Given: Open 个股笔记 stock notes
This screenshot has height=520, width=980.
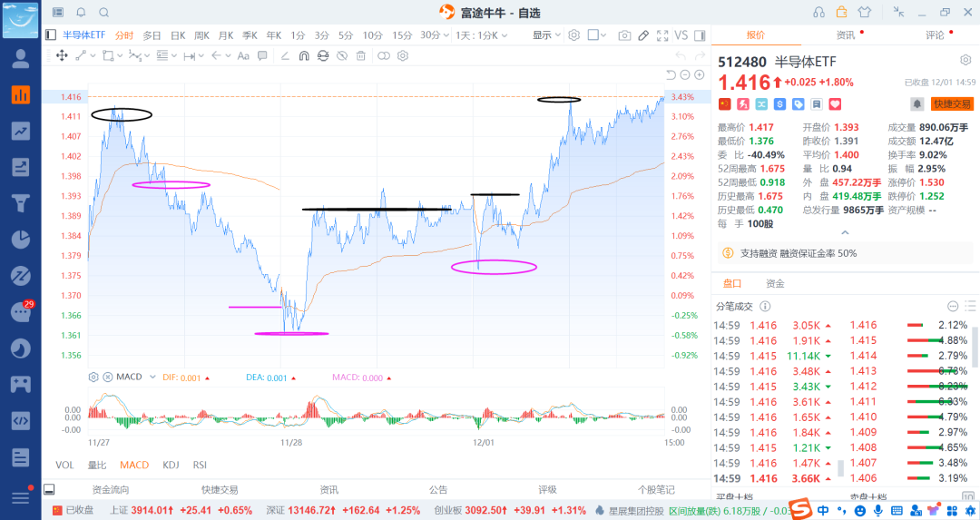Looking at the screenshot, I should pos(656,489).
